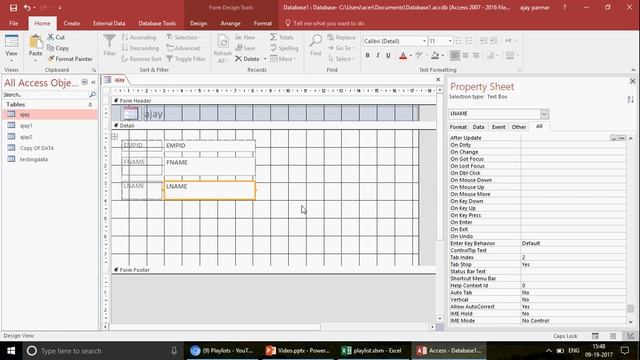Open navigation pane All Access Objects menu

pos(84,82)
